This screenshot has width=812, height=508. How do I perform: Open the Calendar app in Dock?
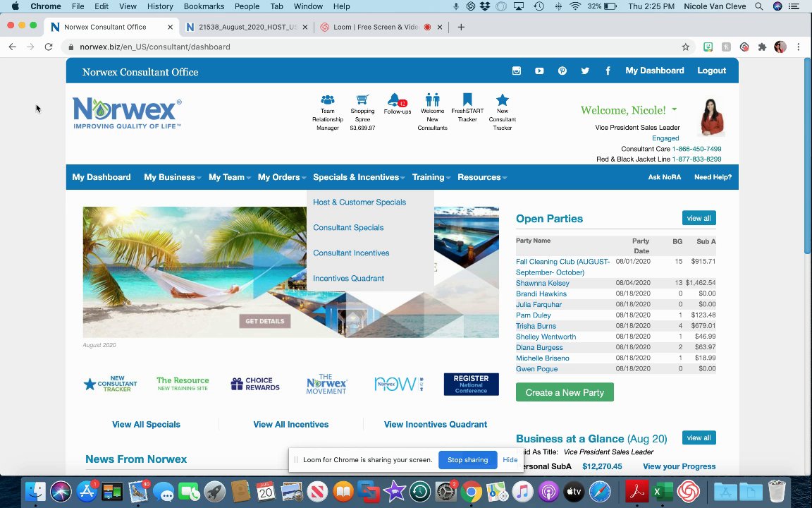(266, 491)
